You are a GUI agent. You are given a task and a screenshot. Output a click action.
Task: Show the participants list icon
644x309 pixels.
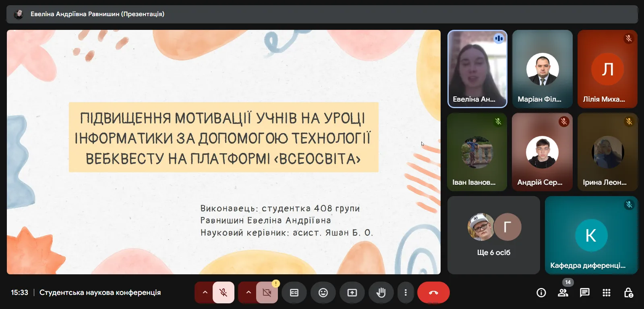(563, 293)
